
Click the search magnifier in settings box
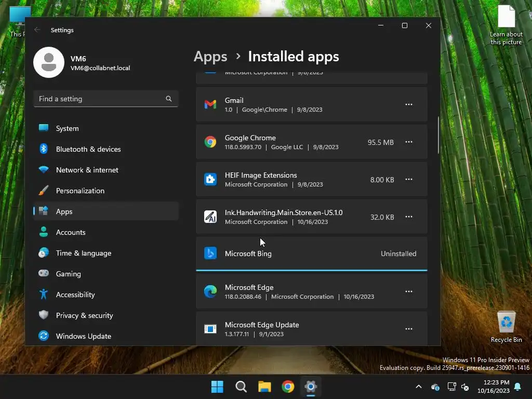pyautogui.click(x=169, y=99)
